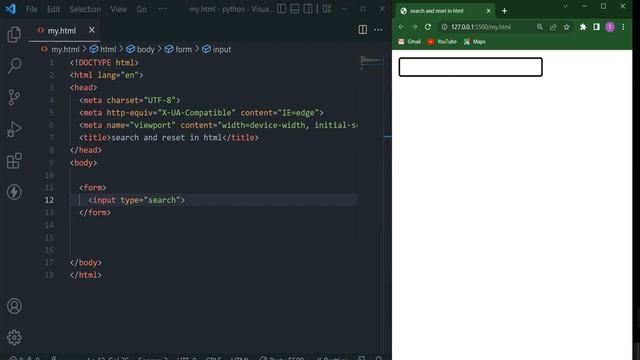Select the my.html editor tab
The height and width of the screenshot is (360, 640).
coord(64,31)
